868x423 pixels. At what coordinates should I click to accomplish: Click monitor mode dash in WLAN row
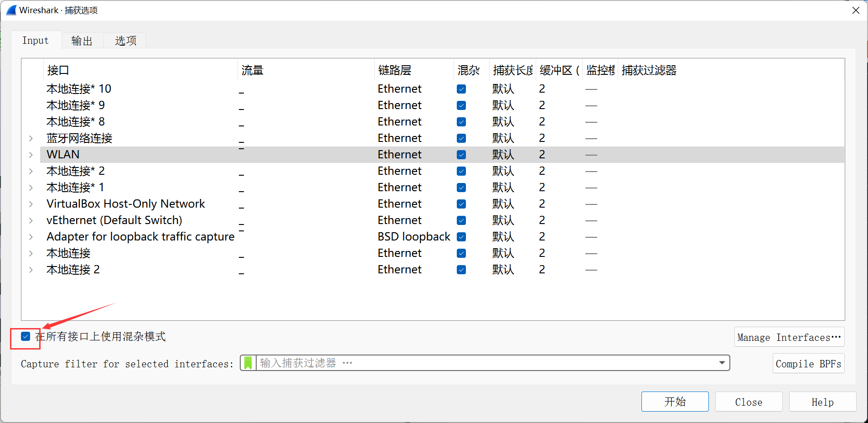(591, 155)
